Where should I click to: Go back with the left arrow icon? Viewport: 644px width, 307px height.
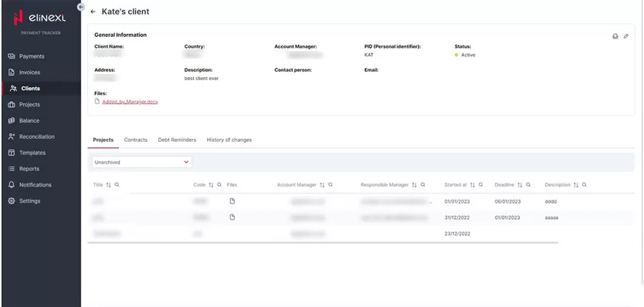tap(93, 12)
